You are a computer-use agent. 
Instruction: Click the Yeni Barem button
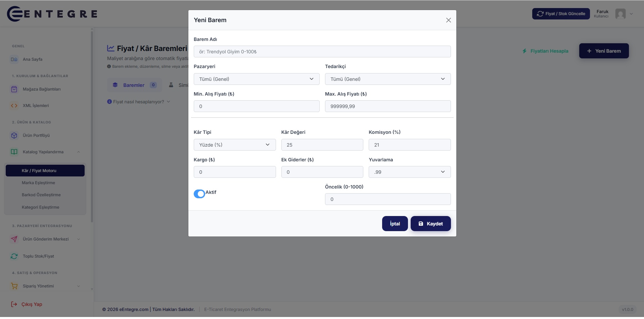[x=604, y=51]
